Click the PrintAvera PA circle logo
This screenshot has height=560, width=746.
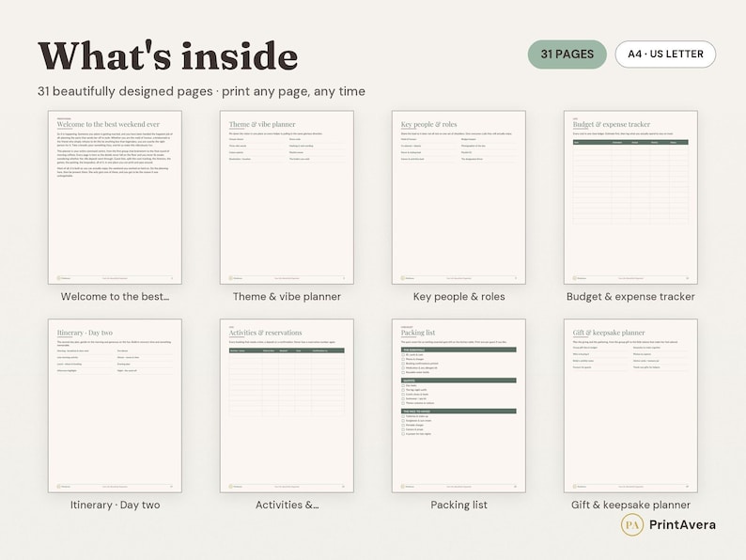click(x=631, y=525)
